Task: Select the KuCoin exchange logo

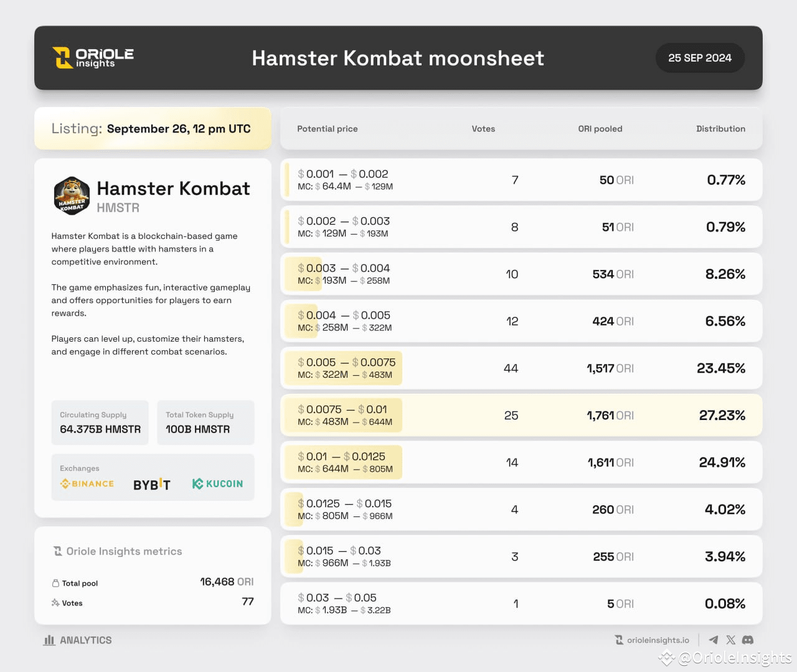Action: (x=217, y=484)
